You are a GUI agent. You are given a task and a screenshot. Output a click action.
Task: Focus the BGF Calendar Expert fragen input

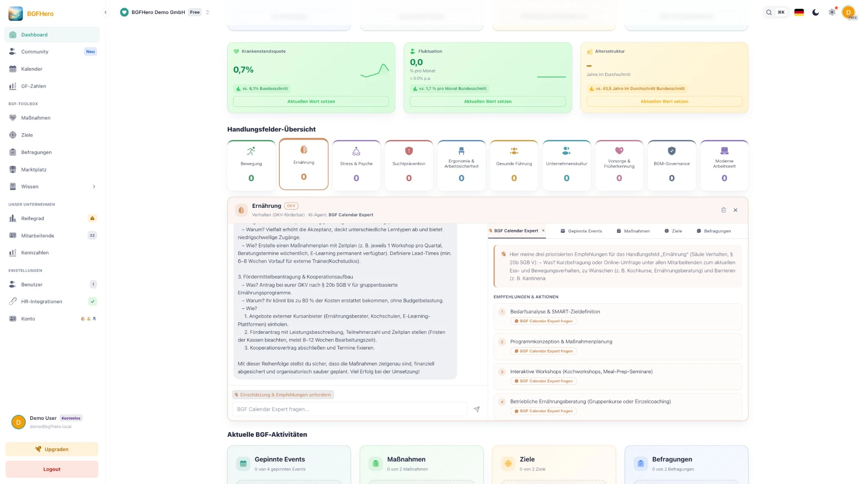(349, 409)
